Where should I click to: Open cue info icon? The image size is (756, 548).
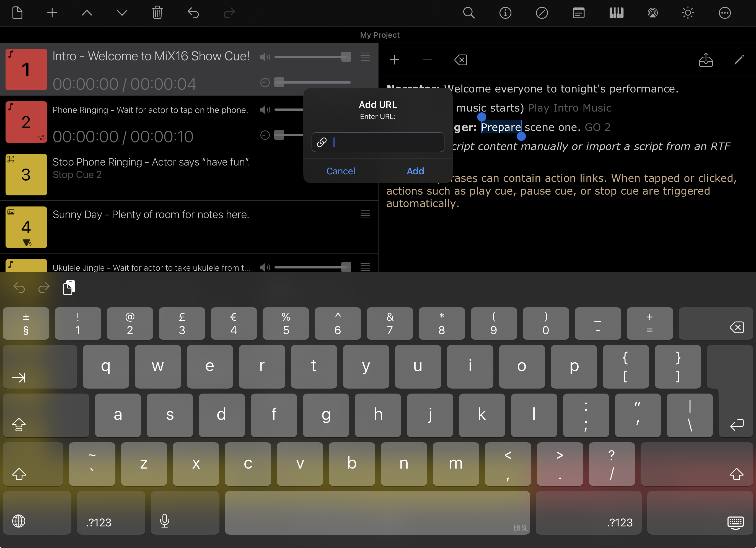click(x=505, y=13)
